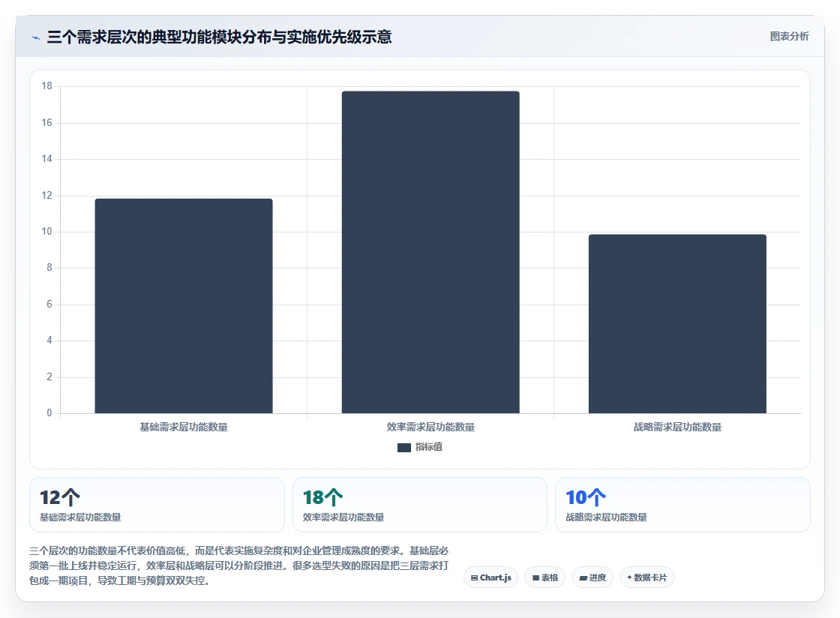Click the y-axis value 0
Screen dimensions: 840x618
(x=49, y=413)
